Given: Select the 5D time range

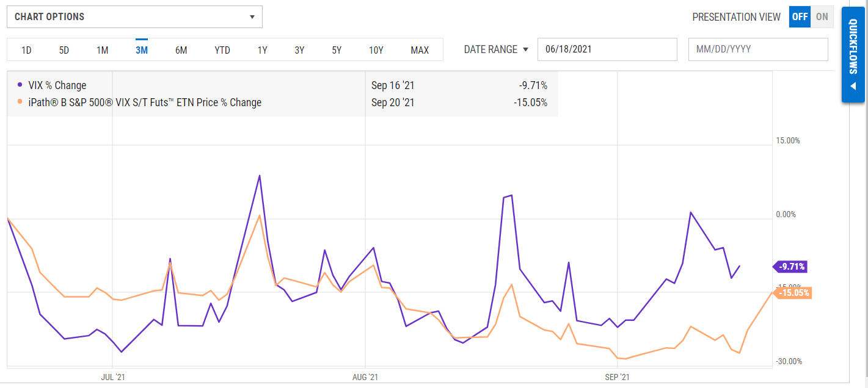Looking at the screenshot, I should tap(64, 50).
